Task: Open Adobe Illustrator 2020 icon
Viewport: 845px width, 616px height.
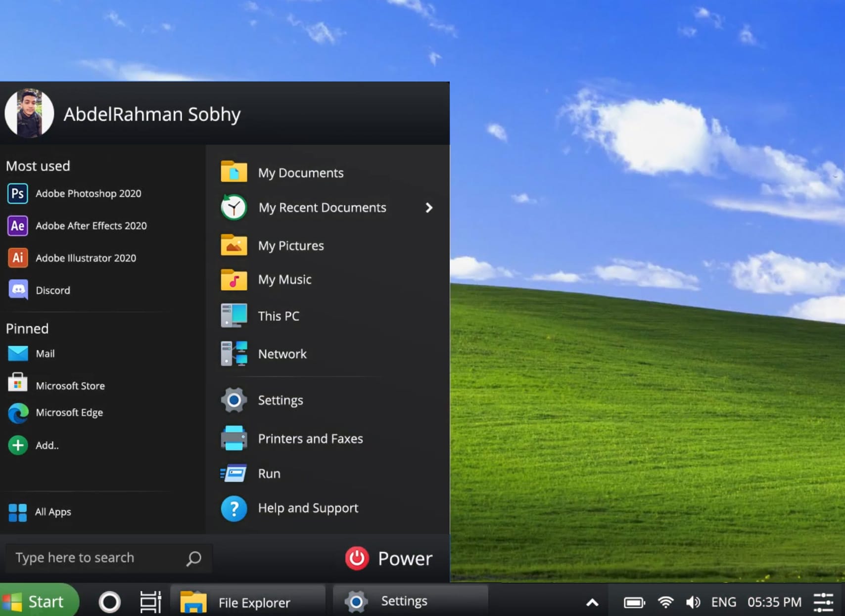Action: click(18, 258)
